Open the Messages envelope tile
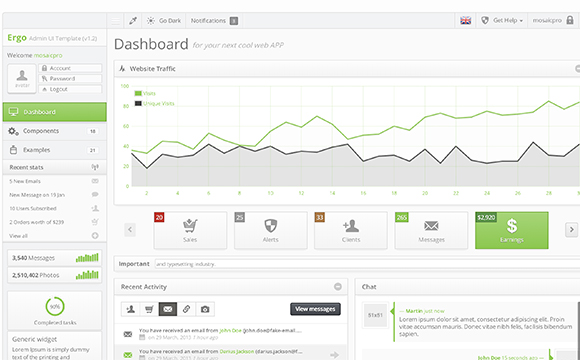580x360 pixels. point(431,230)
